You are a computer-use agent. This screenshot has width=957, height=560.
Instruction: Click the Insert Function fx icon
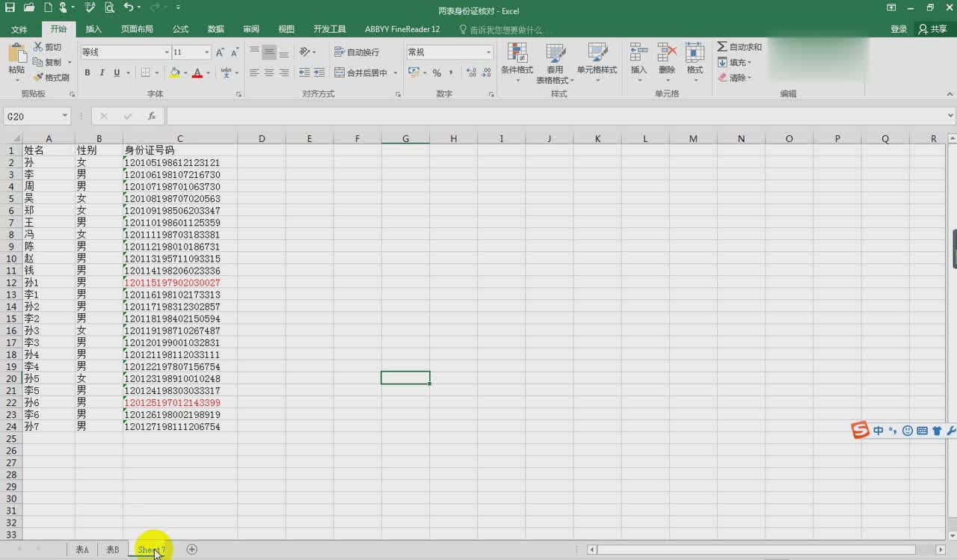coord(152,116)
